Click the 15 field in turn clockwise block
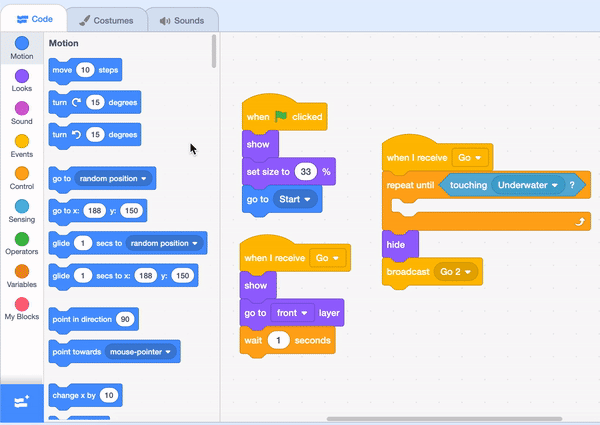Viewport: 600px width, 425px height. (x=95, y=102)
